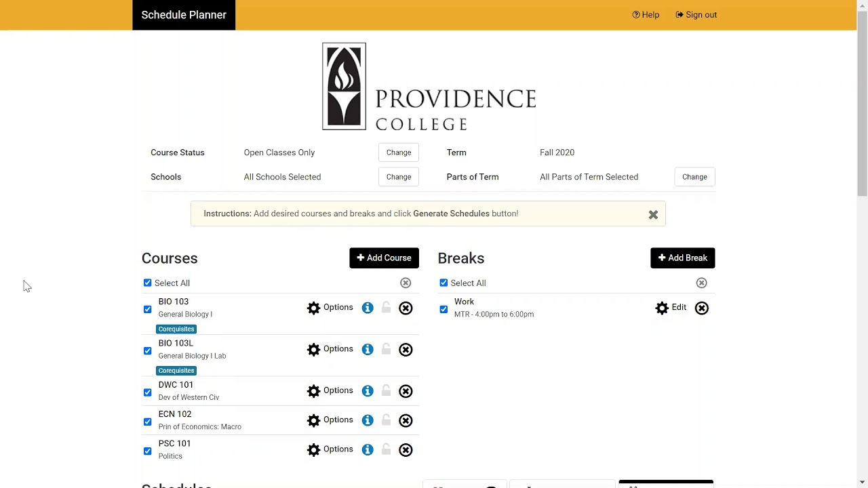Toggle Select All courses checkbox
This screenshot has height=488, width=868.
coord(148,283)
